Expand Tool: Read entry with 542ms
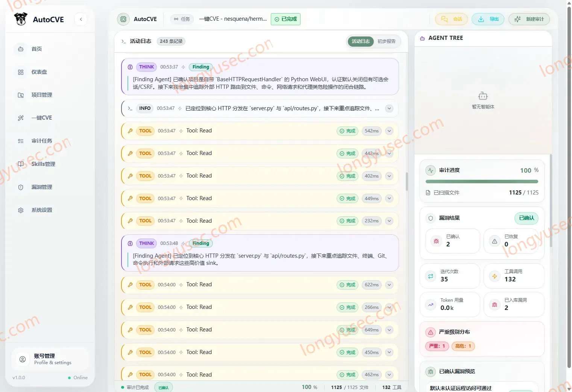 (x=389, y=131)
